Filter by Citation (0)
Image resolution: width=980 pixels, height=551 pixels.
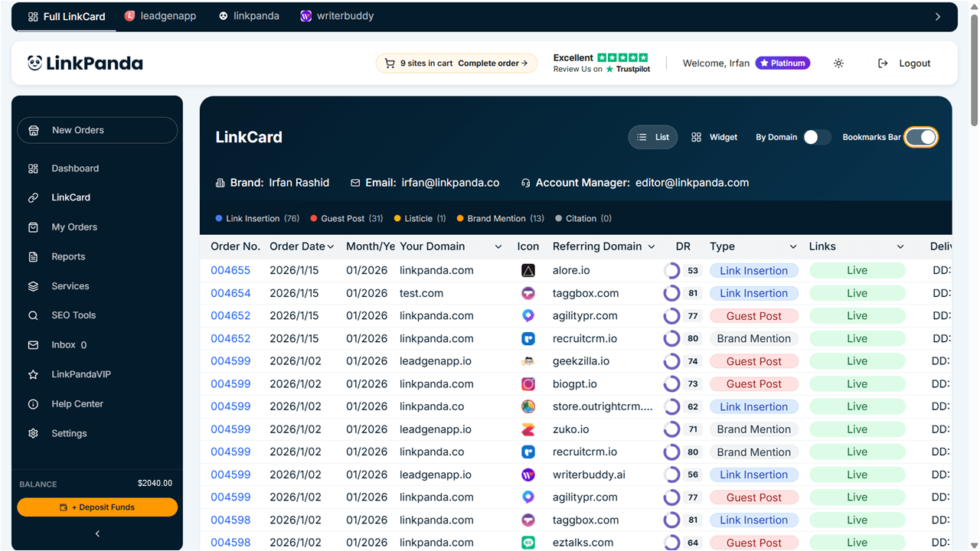(583, 218)
